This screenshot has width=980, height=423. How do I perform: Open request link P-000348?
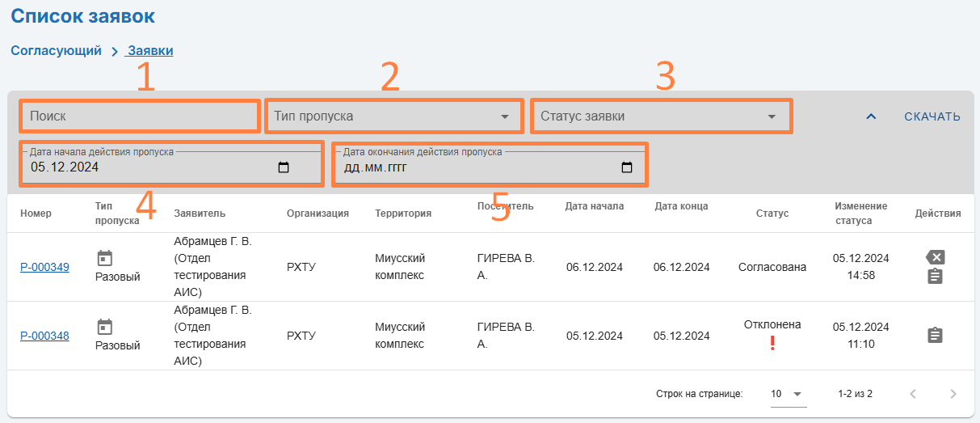[44, 336]
